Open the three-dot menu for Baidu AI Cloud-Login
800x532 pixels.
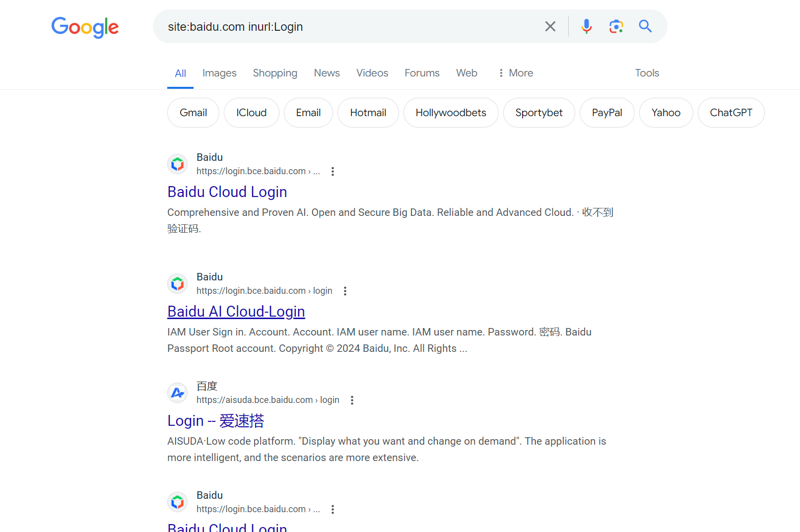345,291
